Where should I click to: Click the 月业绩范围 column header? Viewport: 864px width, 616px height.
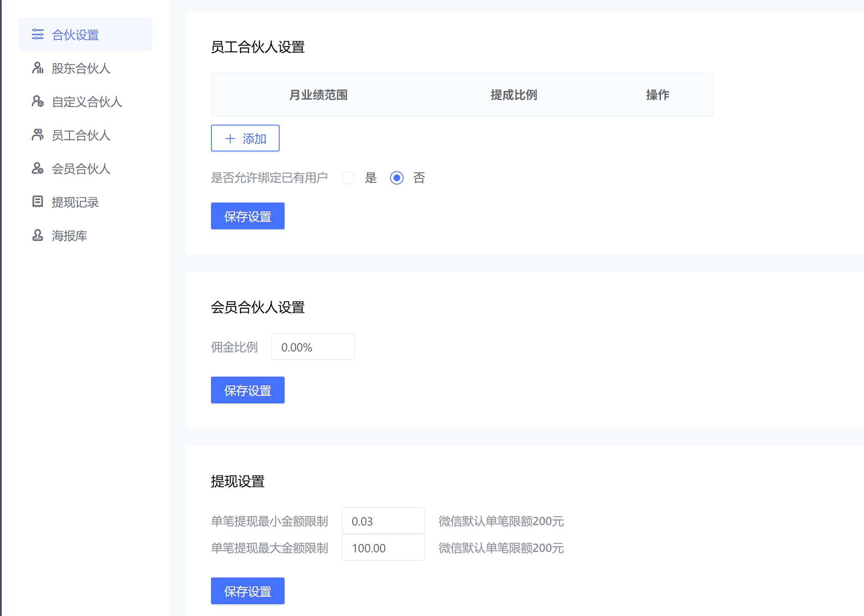pos(318,95)
